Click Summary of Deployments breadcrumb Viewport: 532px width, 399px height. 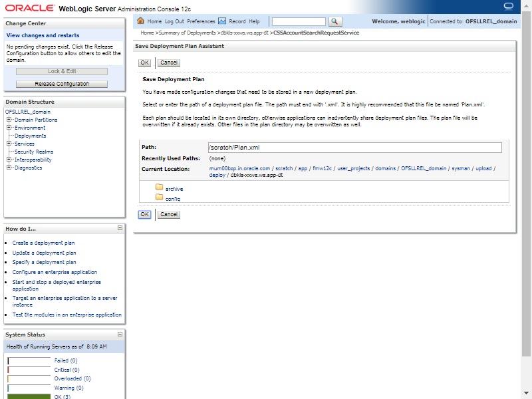(x=188, y=33)
